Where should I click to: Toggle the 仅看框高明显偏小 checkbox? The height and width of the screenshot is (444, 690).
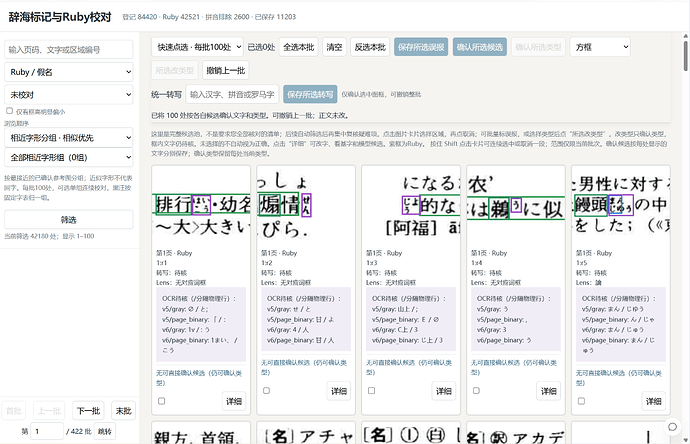9,111
